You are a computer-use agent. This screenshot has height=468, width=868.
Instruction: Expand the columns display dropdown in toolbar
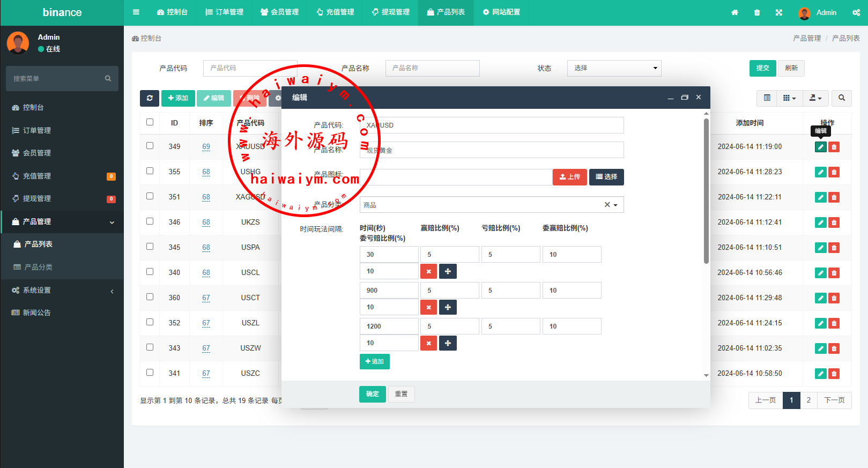(x=789, y=98)
